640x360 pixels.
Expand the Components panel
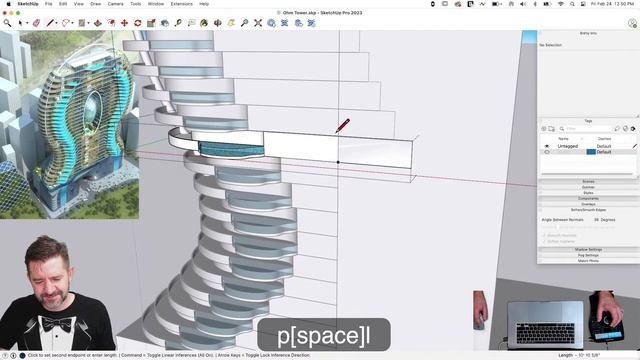pyautogui.click(x=588, y=198)
